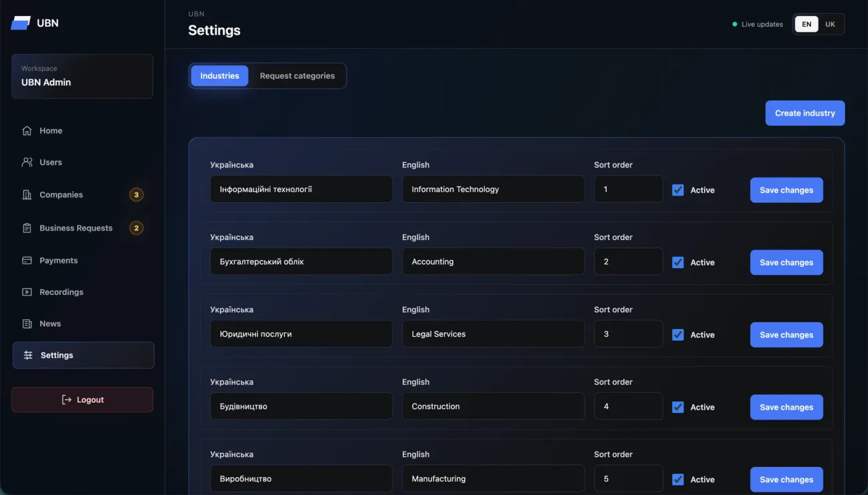The image size is (868, 495).
Task: Click the Recordings play icon
Action: tap(27, 292)
